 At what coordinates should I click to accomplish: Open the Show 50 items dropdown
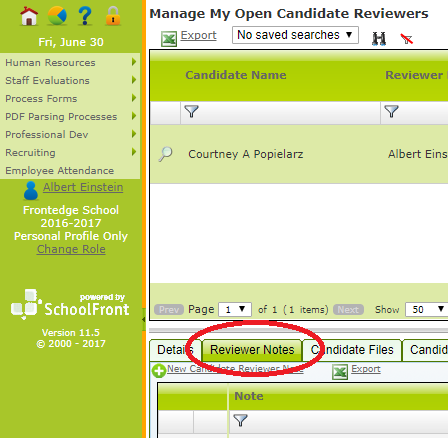[x=427, y=309]
